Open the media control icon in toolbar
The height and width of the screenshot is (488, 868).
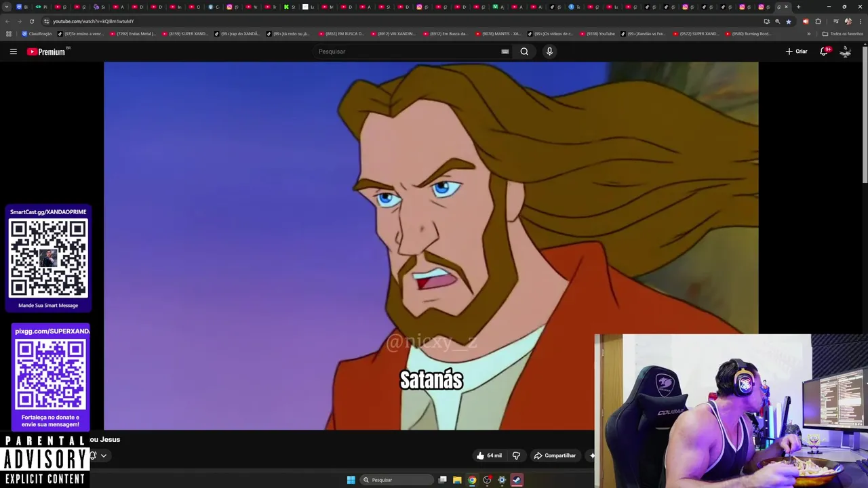tap(835, 21)
